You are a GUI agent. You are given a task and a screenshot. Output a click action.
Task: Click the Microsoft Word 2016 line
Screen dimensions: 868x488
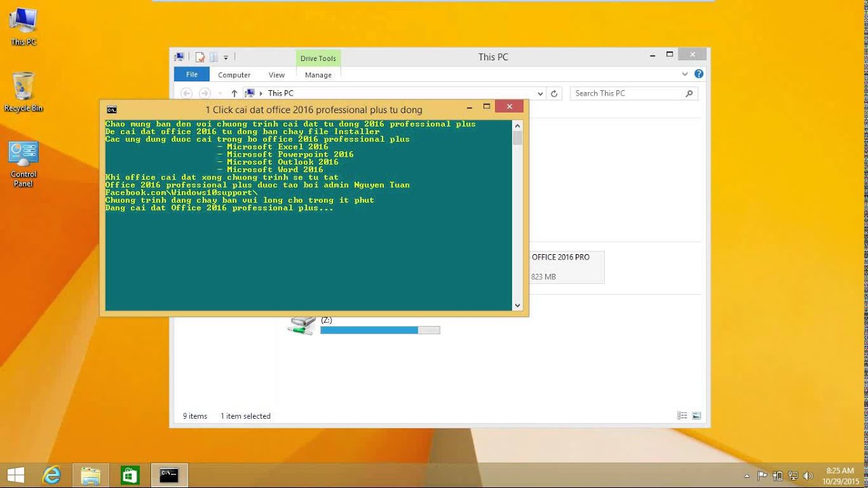pyautogui.click(x=270, y=169)
